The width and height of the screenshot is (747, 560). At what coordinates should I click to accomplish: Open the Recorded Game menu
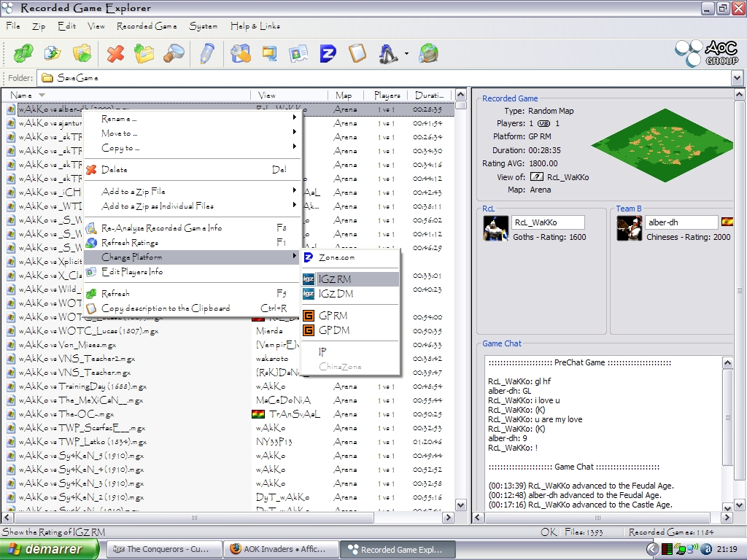click(x=147, y=26)
